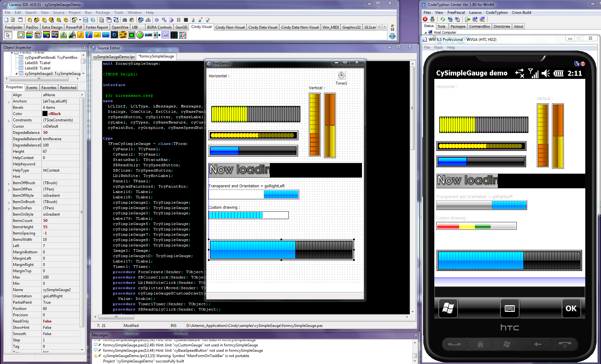Open the Packages tab in CodeTyphon Center

pos(458,26)
